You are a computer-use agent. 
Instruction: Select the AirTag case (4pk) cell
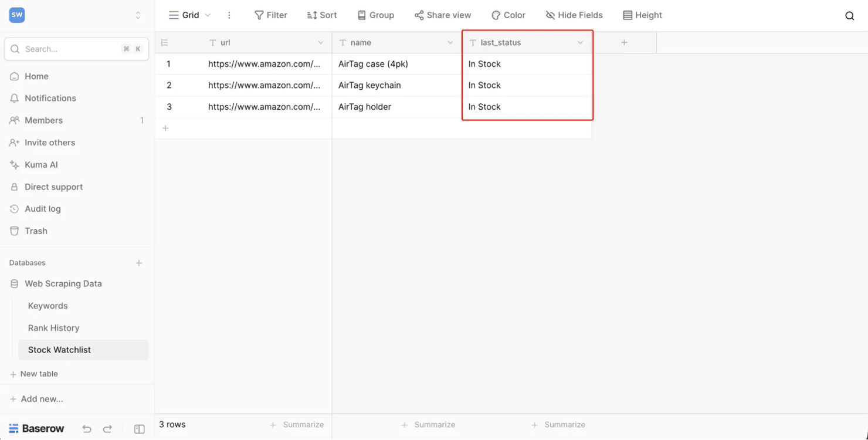click(397, 64)
